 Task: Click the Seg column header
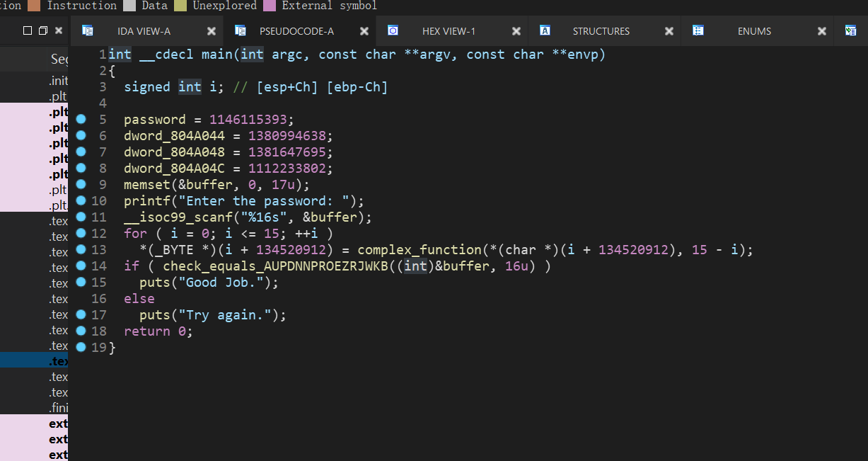click(x=59, y=59)
